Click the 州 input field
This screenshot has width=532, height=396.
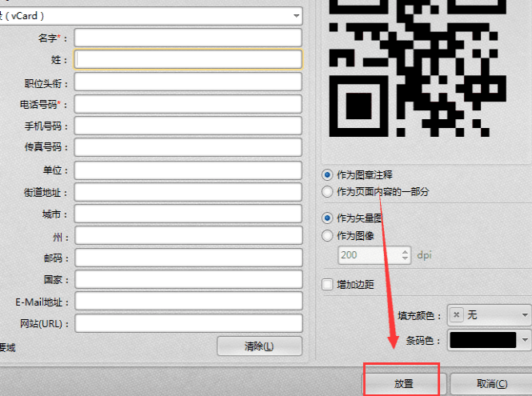pos(188,235)
